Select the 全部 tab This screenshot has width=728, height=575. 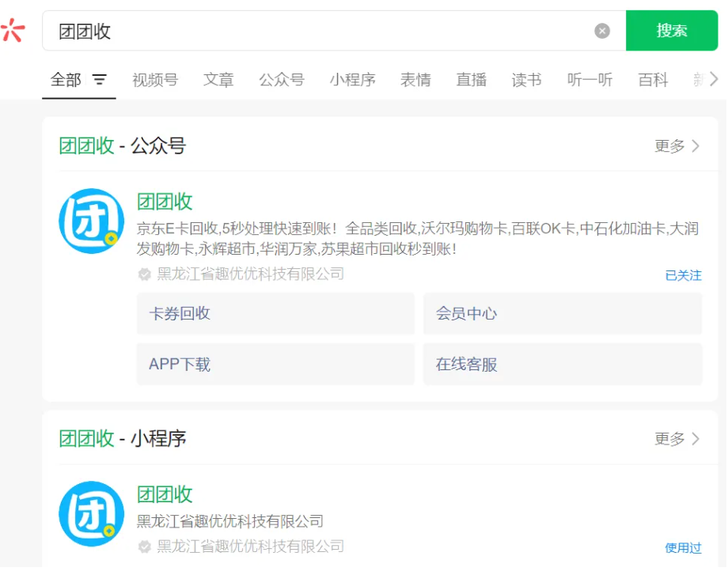click(66, 80)
